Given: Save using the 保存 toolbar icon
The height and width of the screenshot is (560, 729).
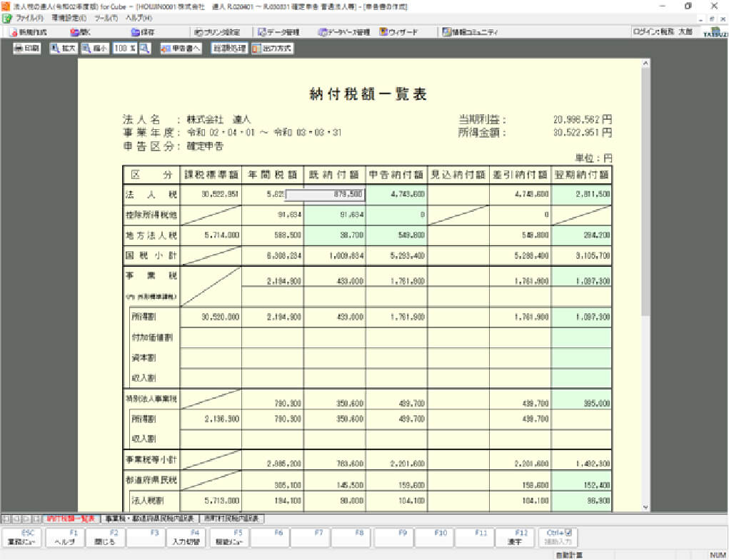Looking at the screenshot, I should [x=142, y=32].
